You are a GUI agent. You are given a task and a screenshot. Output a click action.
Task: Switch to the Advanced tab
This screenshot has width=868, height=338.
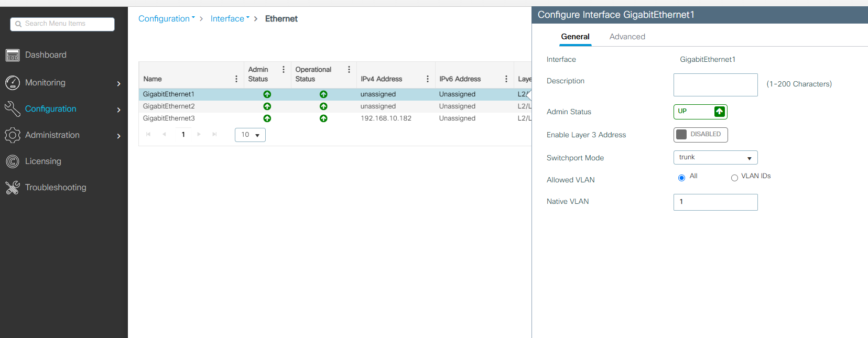pos(627,37)
